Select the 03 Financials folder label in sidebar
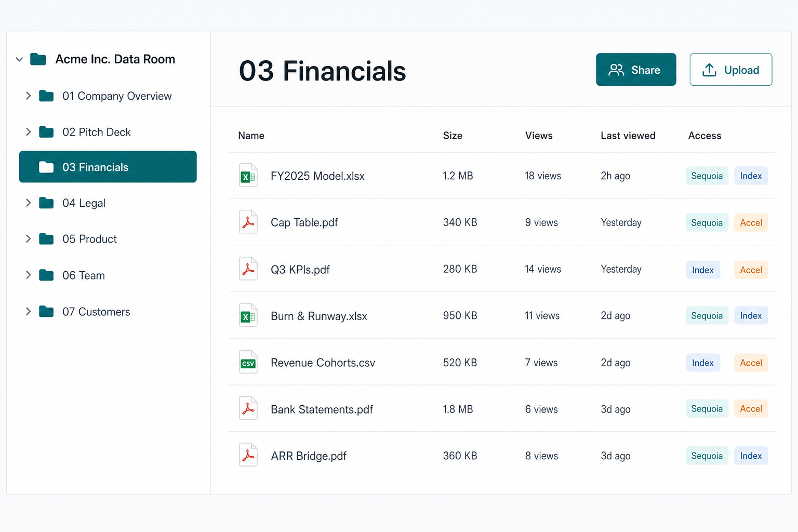This screenshot has width=798, height=532. [x=95, y=167]
